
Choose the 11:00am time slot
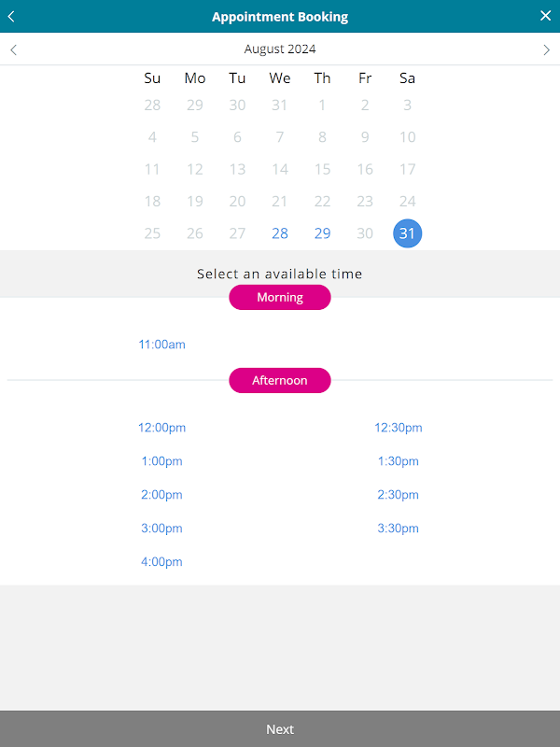coord(161,345)
